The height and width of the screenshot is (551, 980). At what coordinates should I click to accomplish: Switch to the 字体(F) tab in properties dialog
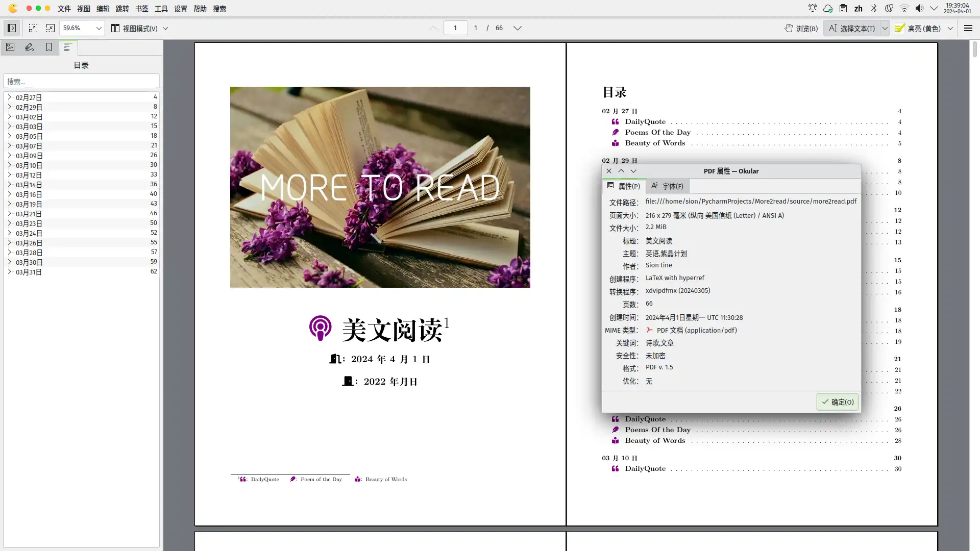(x=668, y=186)
